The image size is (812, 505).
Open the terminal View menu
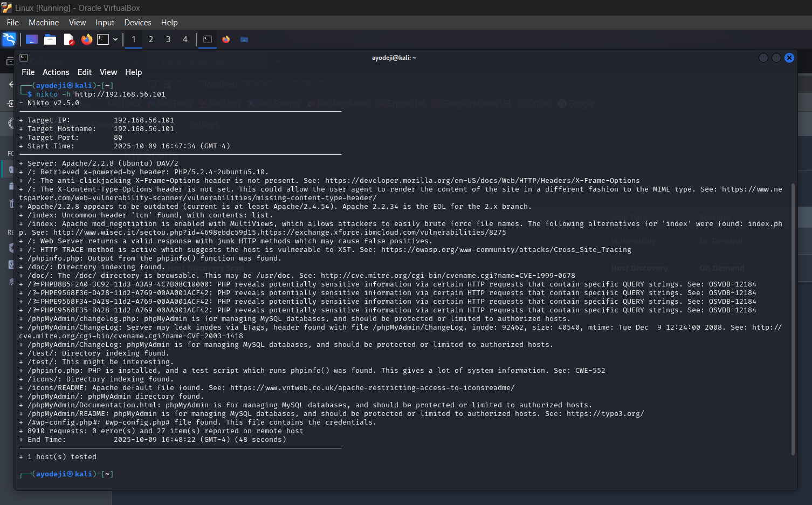(x=108, y=72)
